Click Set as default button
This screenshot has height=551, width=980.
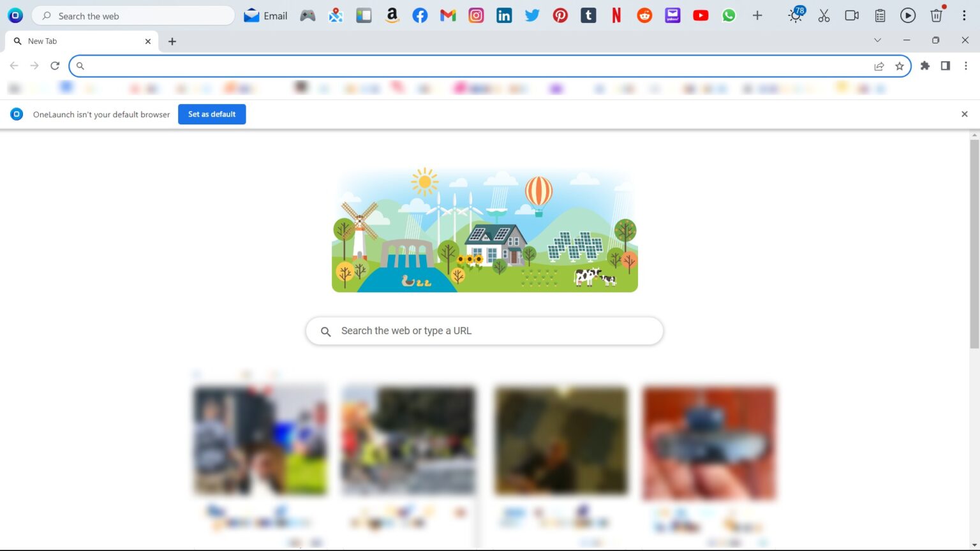tap(212, 114)
